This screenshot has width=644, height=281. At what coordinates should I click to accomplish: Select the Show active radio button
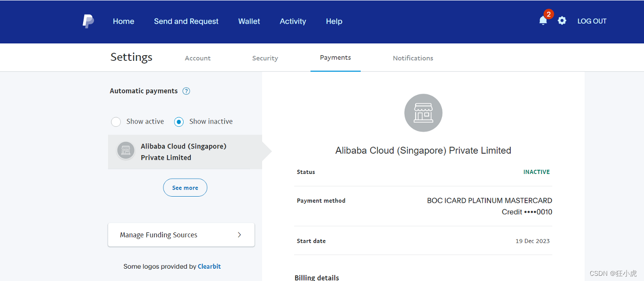coord(116,122)
